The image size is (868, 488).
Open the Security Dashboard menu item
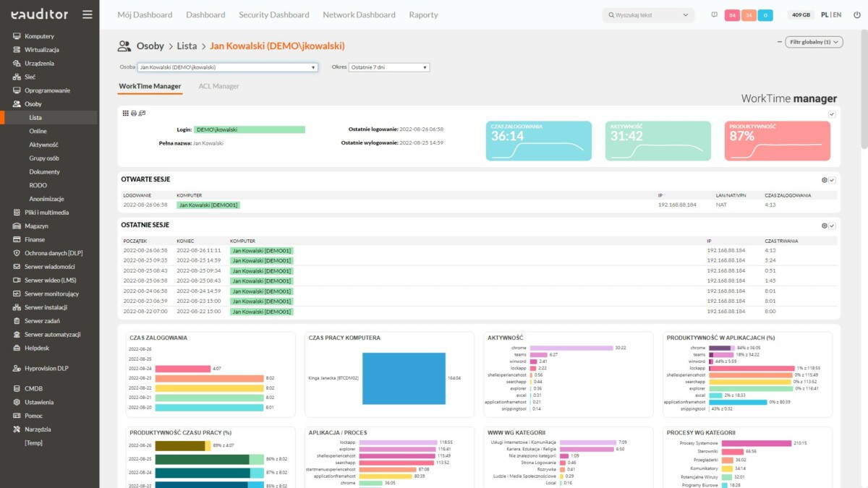(273, 14)
